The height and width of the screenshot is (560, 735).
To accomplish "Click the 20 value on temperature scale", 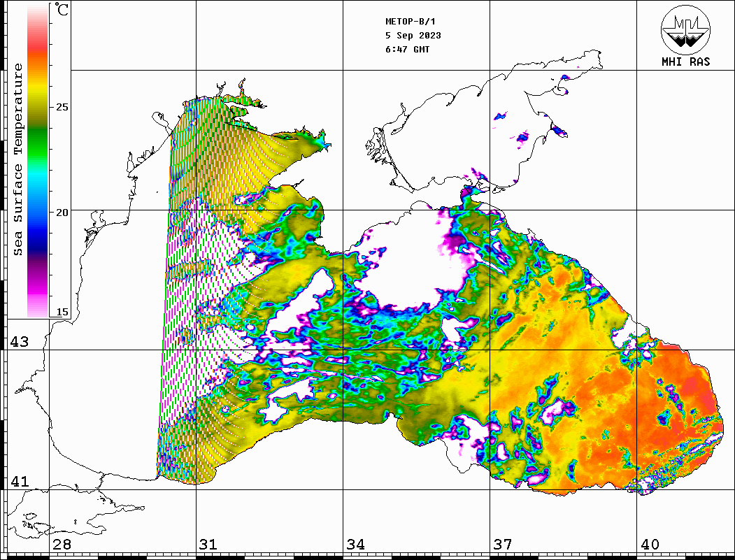I will coord(62,213).
